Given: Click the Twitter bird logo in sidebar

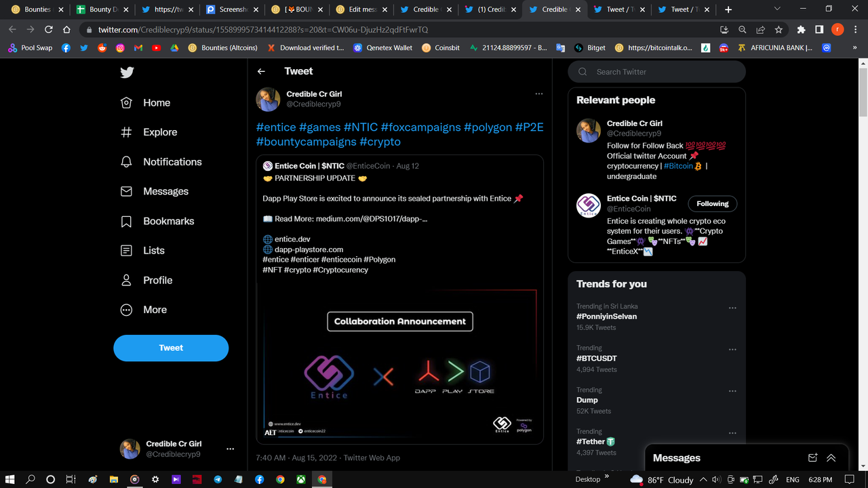Looking at the screenshot, I should [127, 72].
